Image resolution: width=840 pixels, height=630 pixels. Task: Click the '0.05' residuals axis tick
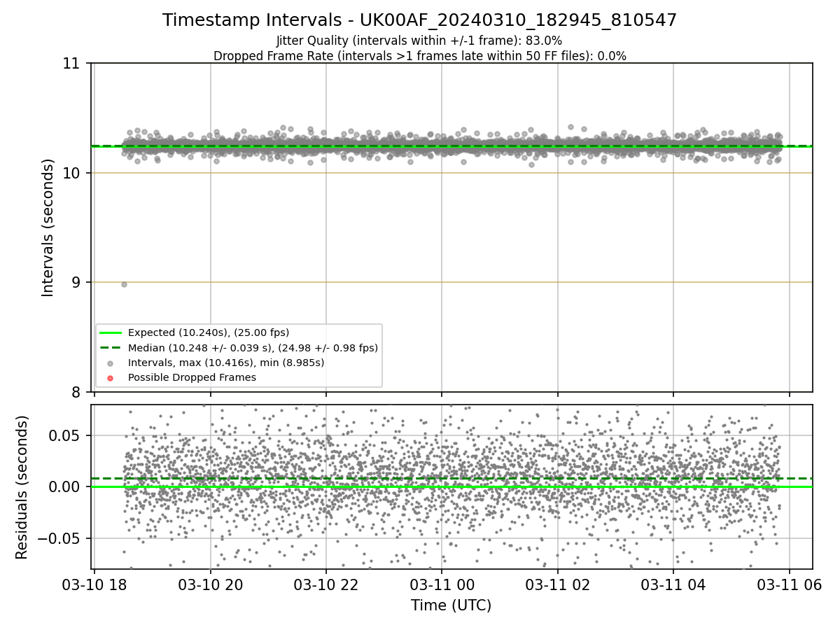64,435
